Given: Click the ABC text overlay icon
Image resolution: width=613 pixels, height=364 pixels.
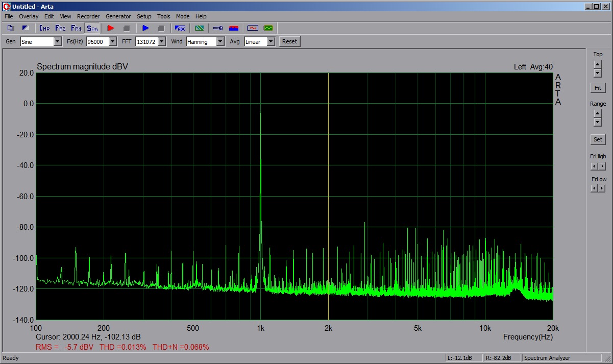Looking at the screenshot, I should coord(180,28).
